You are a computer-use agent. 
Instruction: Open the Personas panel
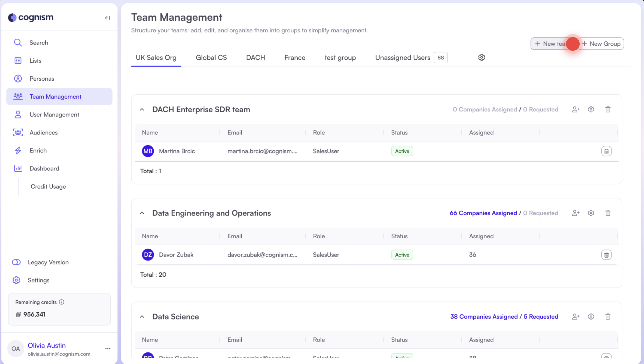pos(42,78)
